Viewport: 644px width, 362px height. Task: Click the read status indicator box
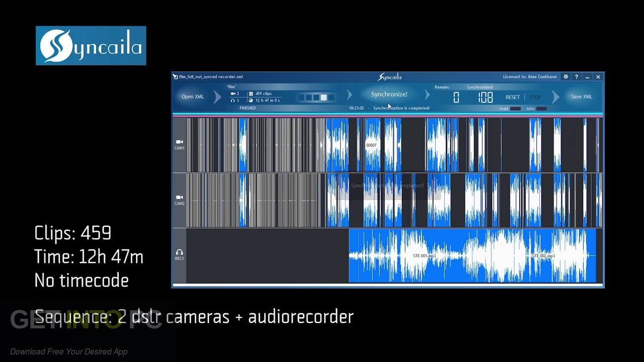[x=515, y=109]
